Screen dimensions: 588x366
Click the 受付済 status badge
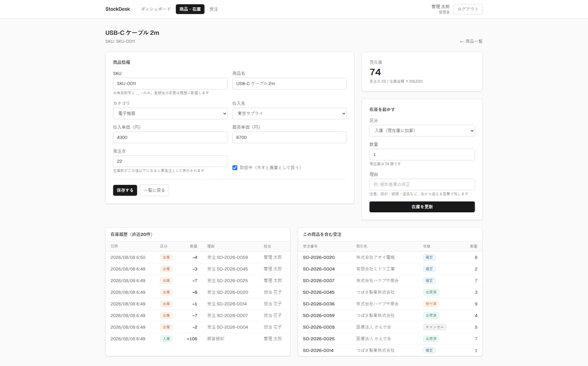pyautogui.click(x=431, y=304)
